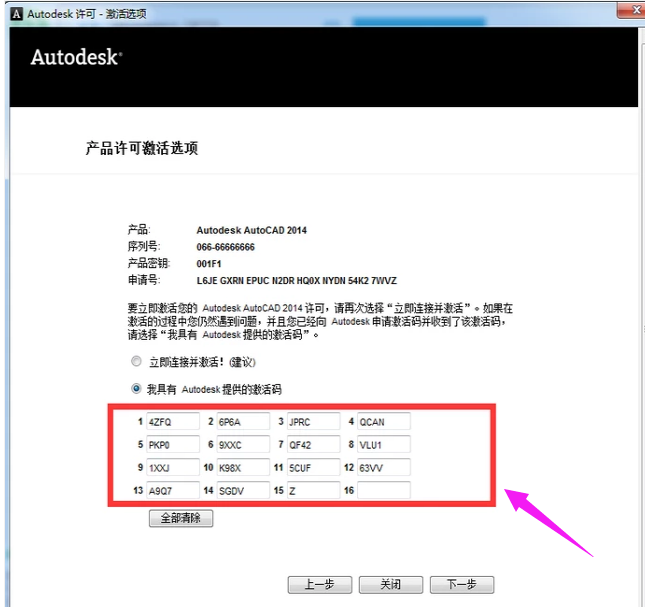Proceed with the 下一步 (Next) button
The image size is (645, 607).
tap(461, 585)
